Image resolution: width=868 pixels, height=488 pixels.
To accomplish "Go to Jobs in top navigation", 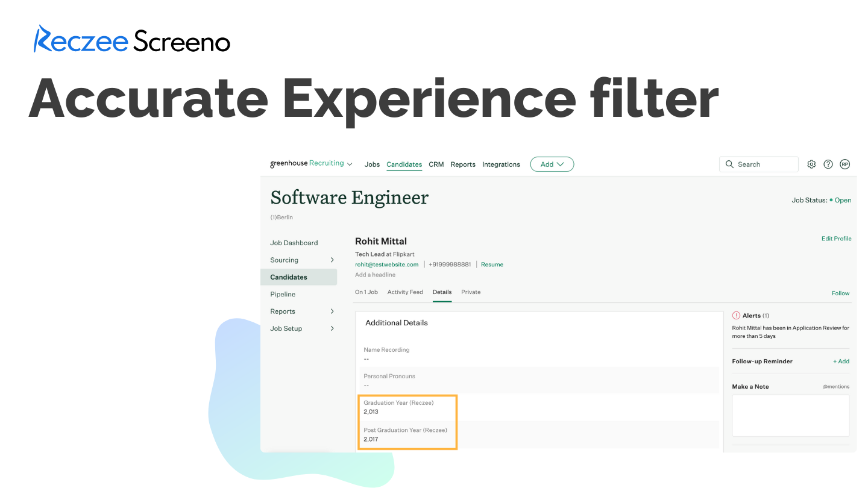I will 372,164.
